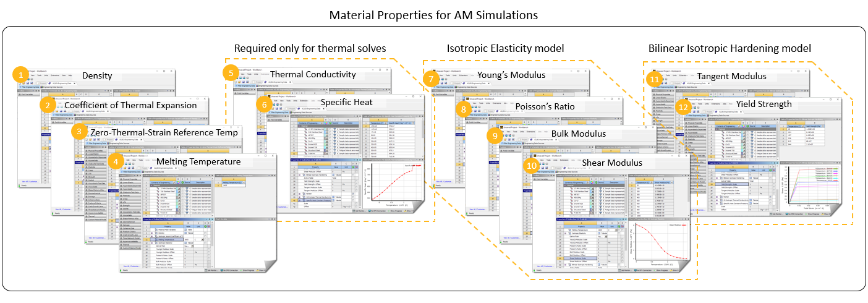Open the Tools menu in Melting Temperature window
Viewport: 868px width, 303px height.
tap(140, 160)
